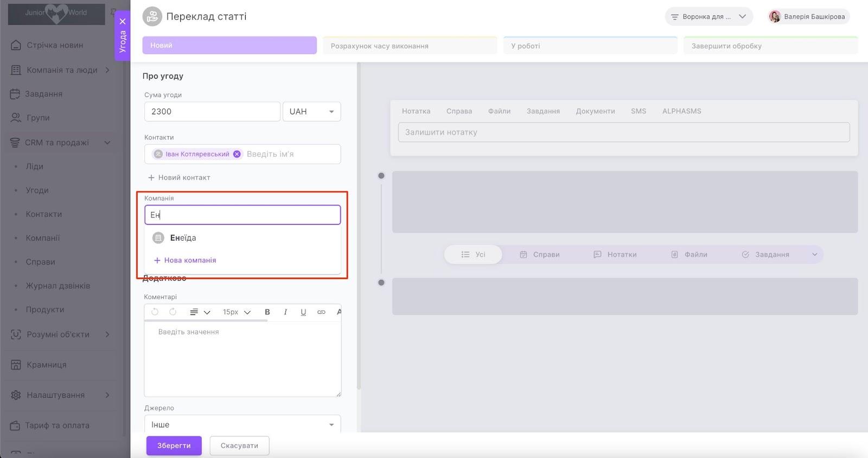The width and height of the screenshot is (868, 458).
Task: Click the Bold formatting icon
Action: click(267, 312)
